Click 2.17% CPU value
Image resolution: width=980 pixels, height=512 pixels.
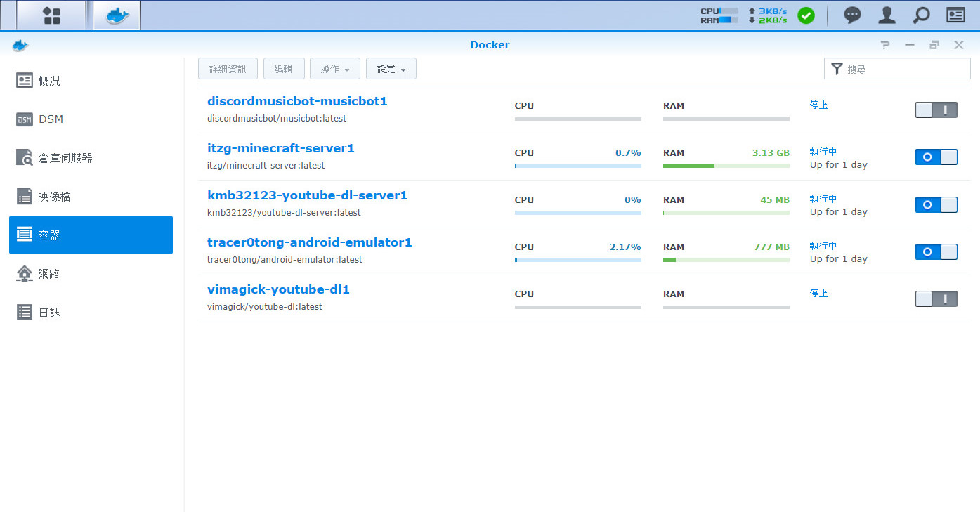click(625, 247)
